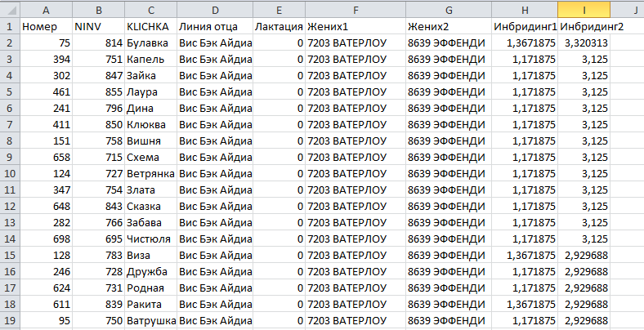The height and width of the screenshot is (330, 644).
Task: Select the highlighted column I header
Action: click(x=584, y=11)
